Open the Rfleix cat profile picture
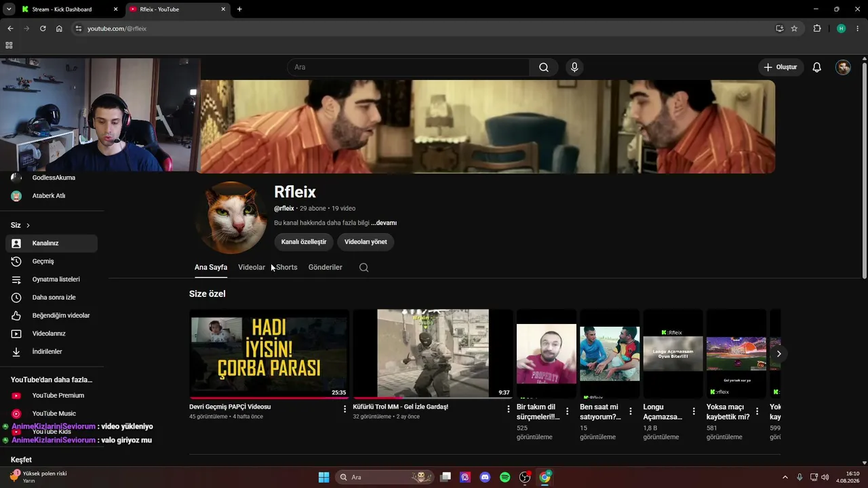This screenshot has width=868, height=488. click(232, 218)
